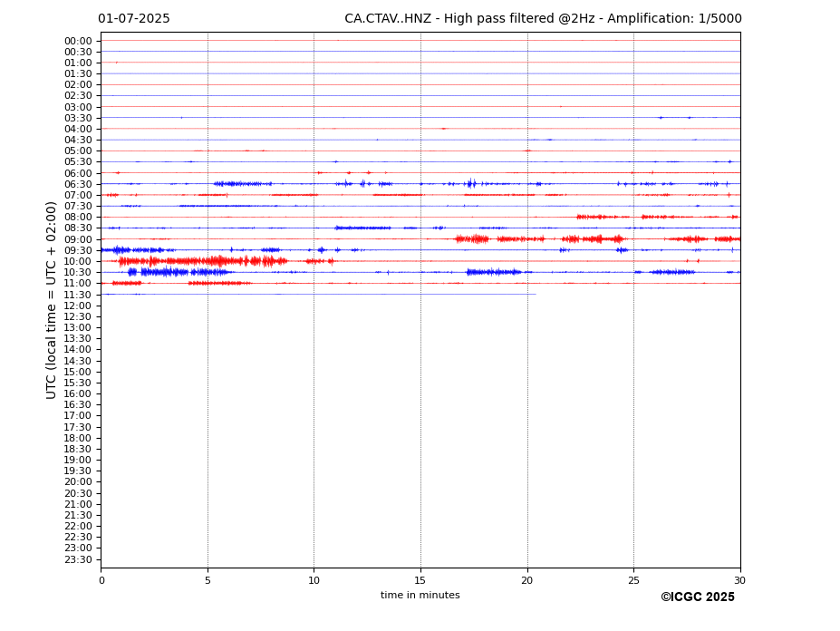The height and width of the screenshot is (631, 840).
Task: Select the 00:00 row label
Action: tap(78, 42)
